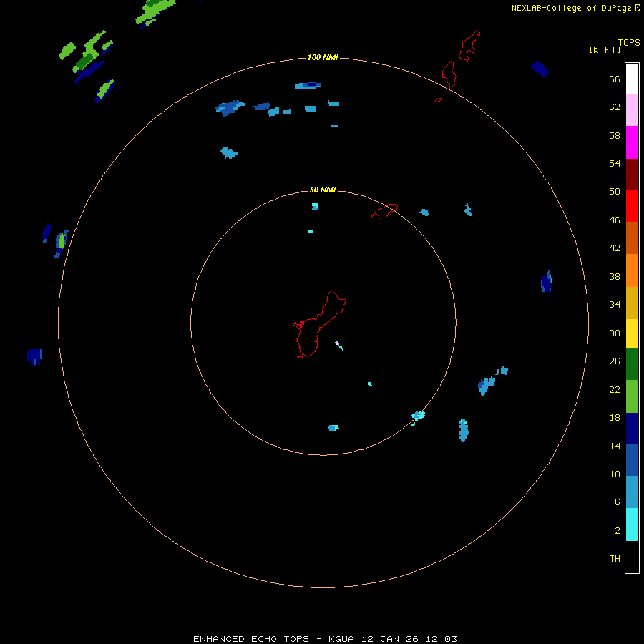Click the light blue 14 color band
Image resolution: width=644 pixels, height=644 pixels.
click(632, 492)
